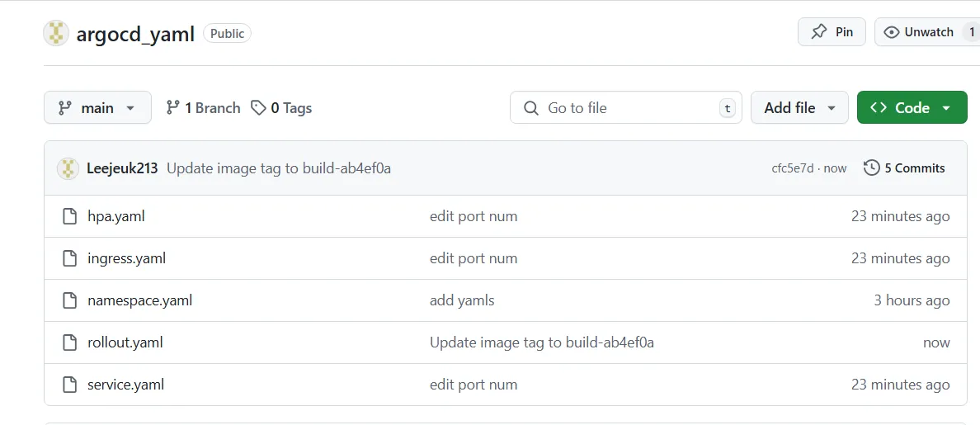Open the main branch selector dropdown
The width and height of the screenshot is (980, 425).
pyautogui.click(x=97, y=107)
